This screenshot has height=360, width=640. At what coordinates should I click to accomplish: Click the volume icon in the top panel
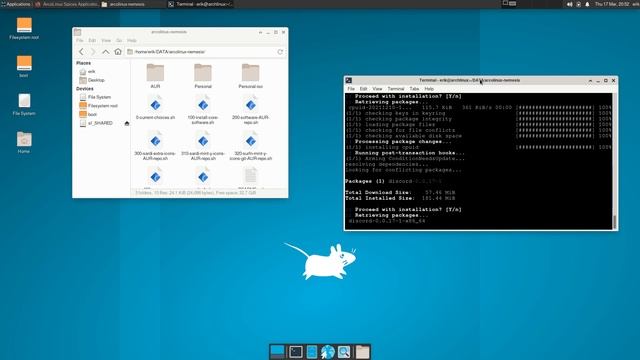click(x=569, y=4)
